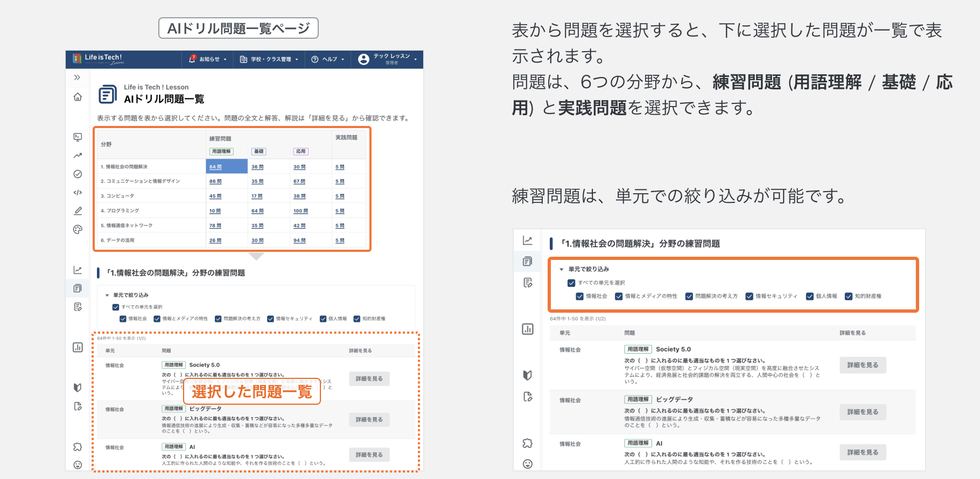Toggle 情報セキュリティ checkbox in left screenshot
This screenshot has height=479, width=980.
(x=271, y=319)
